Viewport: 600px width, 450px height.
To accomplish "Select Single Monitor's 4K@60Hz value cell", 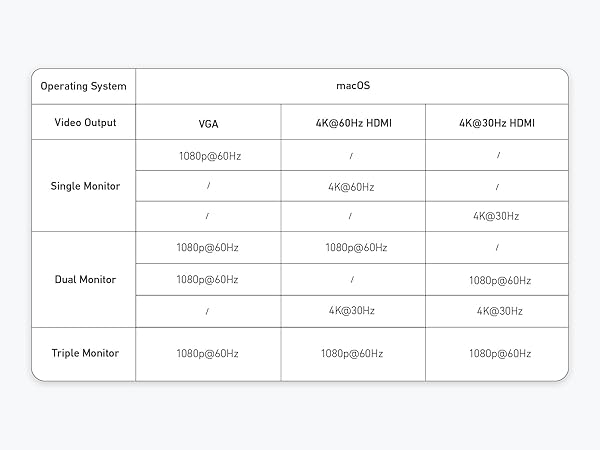I will click(x=351, y=186).
